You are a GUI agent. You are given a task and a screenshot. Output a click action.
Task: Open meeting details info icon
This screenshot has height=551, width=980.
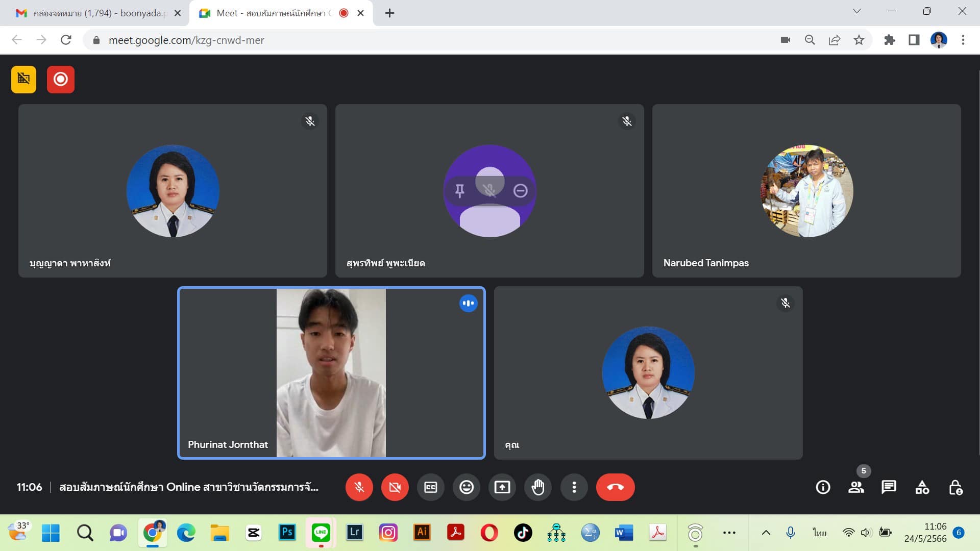click(823, 487)
